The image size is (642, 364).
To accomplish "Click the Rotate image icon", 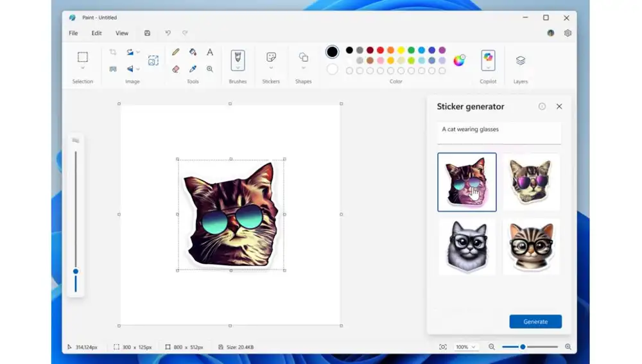I will pyautogui.click(x=130, y=52).
